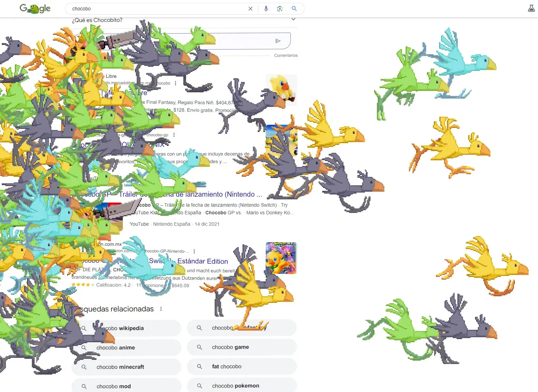Expand the "¿Qué es Chocobito?" question
The height and width of the screenshot is (392, 538).
(x=293, y=20)
